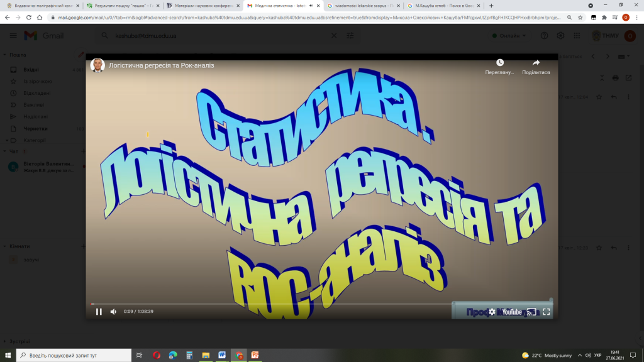Enter fullscreen mode in the video player
Image resolution: width=644 pixels, height=362 pixels.
tap(547, 312)
